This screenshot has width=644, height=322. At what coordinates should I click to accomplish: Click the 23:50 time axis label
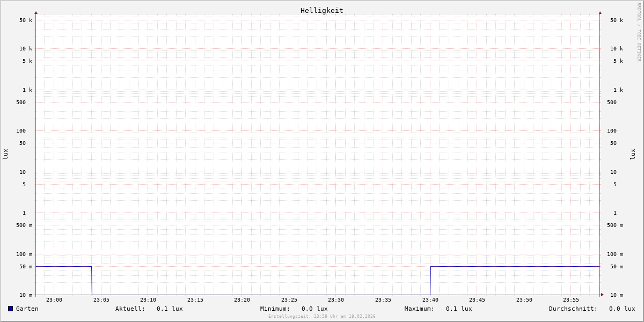pyautogui.click(x=524, y=300)
